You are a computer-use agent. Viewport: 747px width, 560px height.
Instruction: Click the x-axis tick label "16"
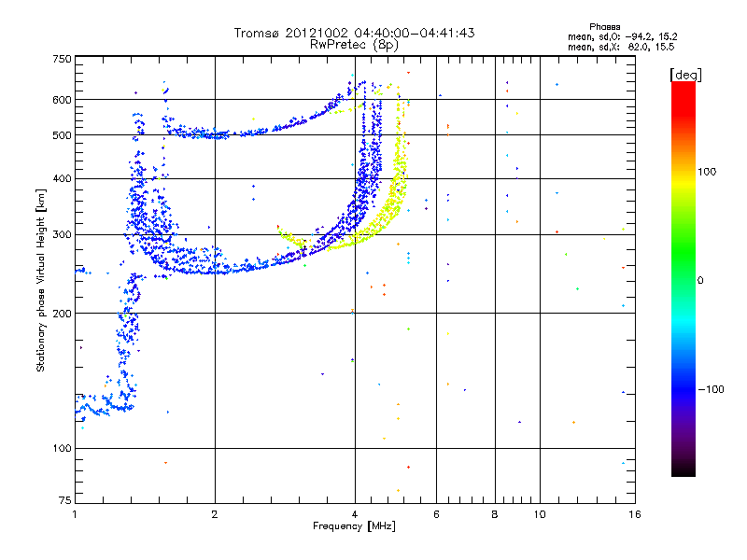[x=635, y=514]
